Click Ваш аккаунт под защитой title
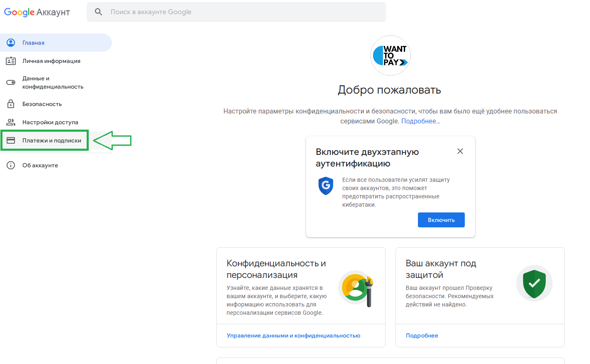Image resolution: width=590 pixels, height=364 pixels. tap(441, 269)
